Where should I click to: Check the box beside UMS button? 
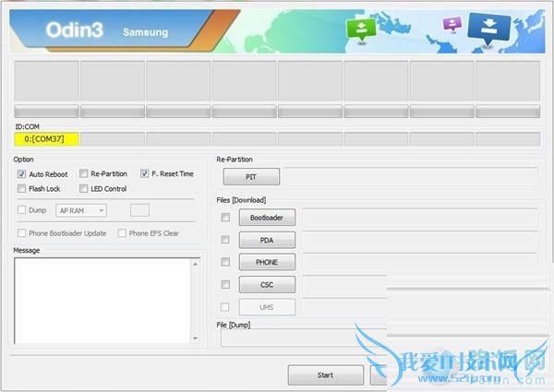(225, 306)
